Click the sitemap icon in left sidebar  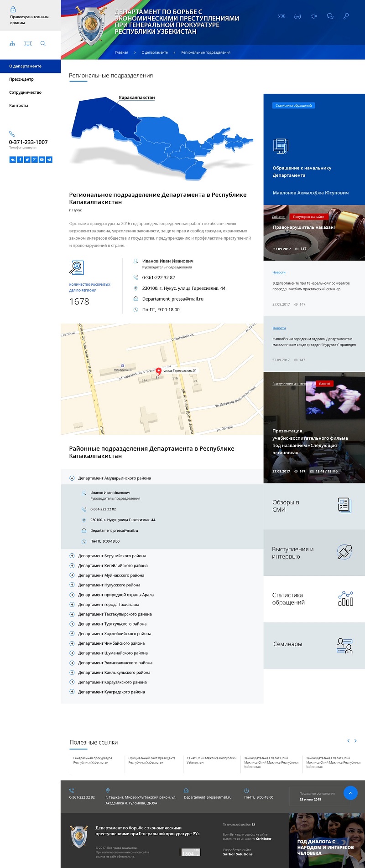point(12,44)
